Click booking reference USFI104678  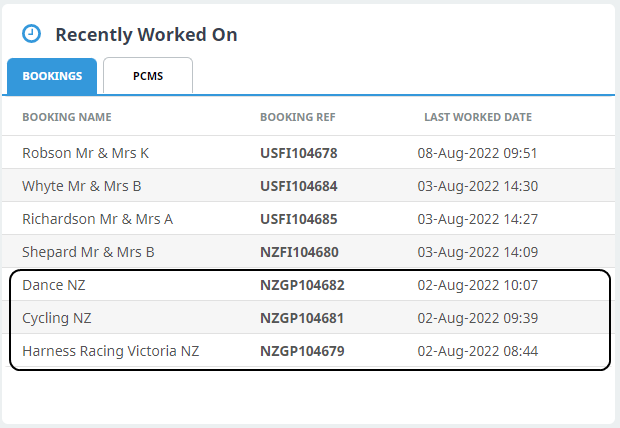299,153
